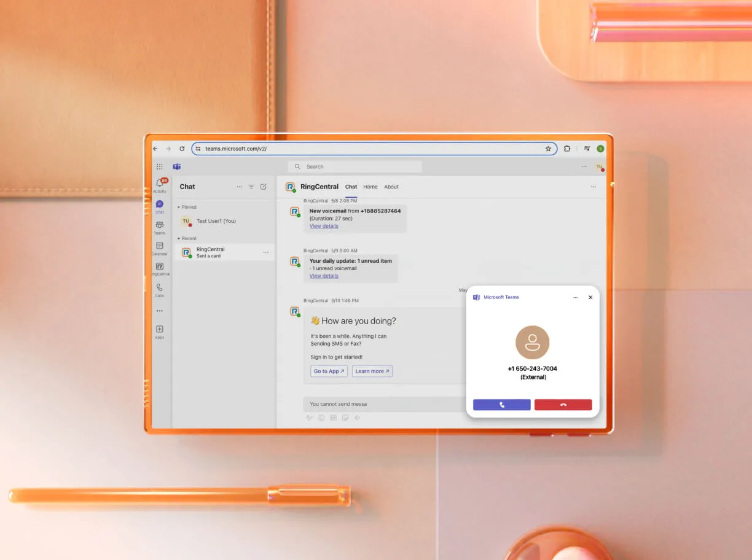
Task: Select the Chat icon in the sidebar
Action: 159,205
